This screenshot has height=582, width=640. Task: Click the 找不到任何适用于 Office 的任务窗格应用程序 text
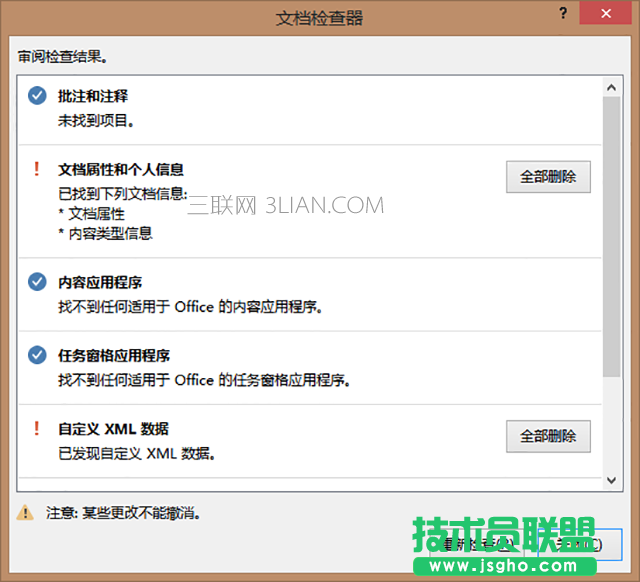click(x=204, y=380)
